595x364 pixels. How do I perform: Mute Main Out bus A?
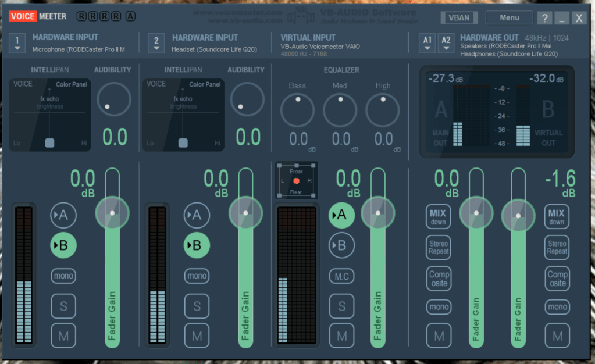[x=439, y=336]
